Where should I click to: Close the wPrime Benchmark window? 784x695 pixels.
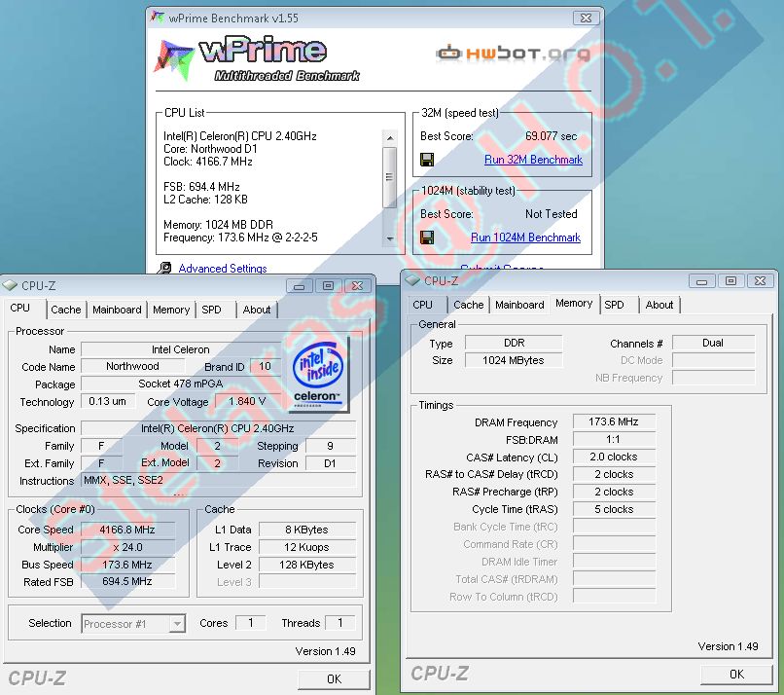tap(586, 18)
